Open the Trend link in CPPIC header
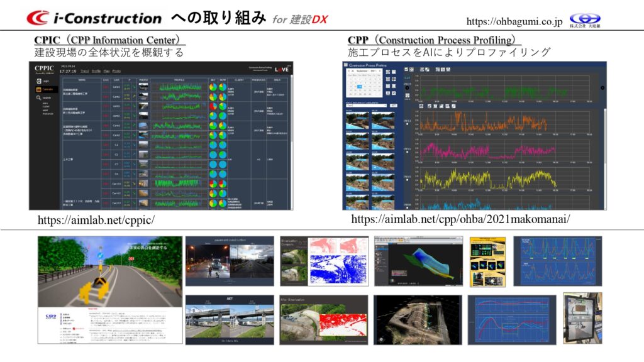644x362 pixels. point(84,71)
